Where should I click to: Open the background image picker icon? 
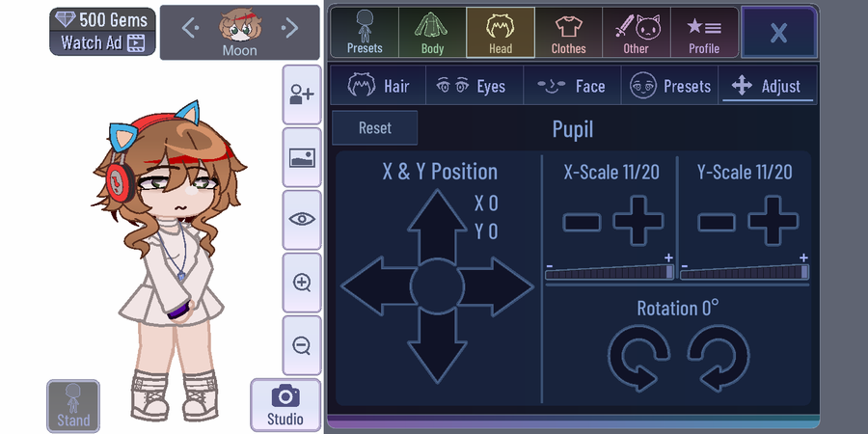pos(302,157)
